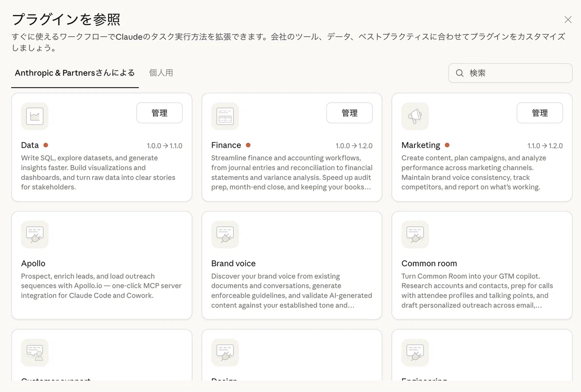The image size is (581, 392).
Task: Open the Common room plugin title
Action: pyautogui.click(x=429, y=263)
